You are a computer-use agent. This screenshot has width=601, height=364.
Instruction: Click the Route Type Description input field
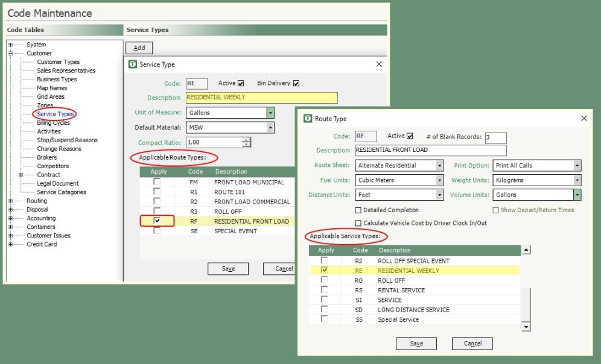tap(430, 150)
